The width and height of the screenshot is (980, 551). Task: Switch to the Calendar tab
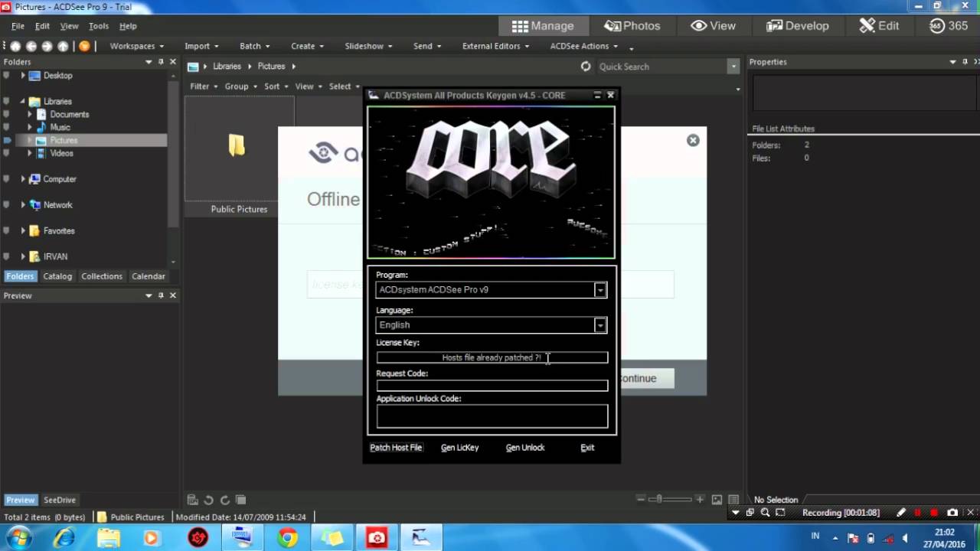149,276
